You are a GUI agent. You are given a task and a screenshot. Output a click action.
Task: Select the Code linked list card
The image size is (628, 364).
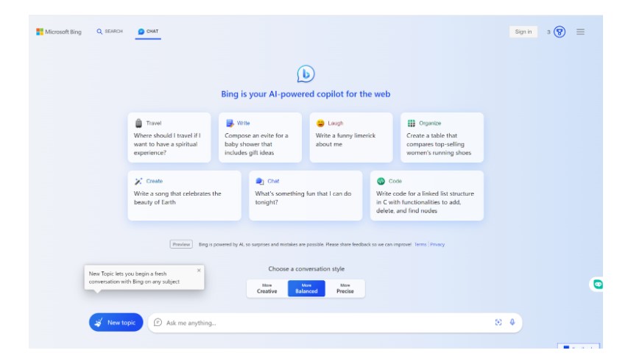(x=426, y=196)
